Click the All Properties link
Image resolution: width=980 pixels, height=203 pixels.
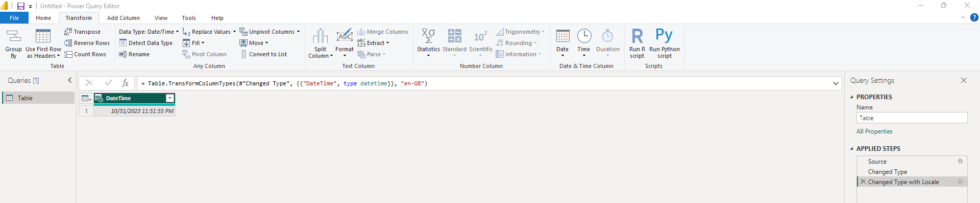(x=874, y=131)
